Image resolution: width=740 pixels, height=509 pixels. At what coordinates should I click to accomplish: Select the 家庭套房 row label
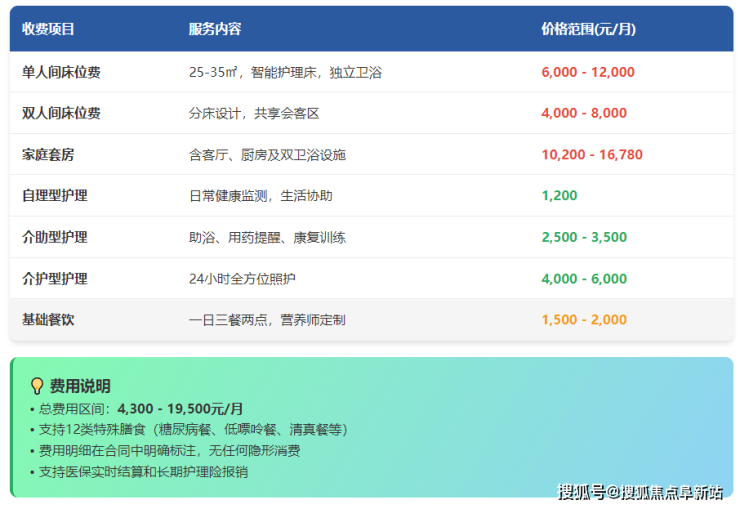pyautogui.click(x=48, y=155)
